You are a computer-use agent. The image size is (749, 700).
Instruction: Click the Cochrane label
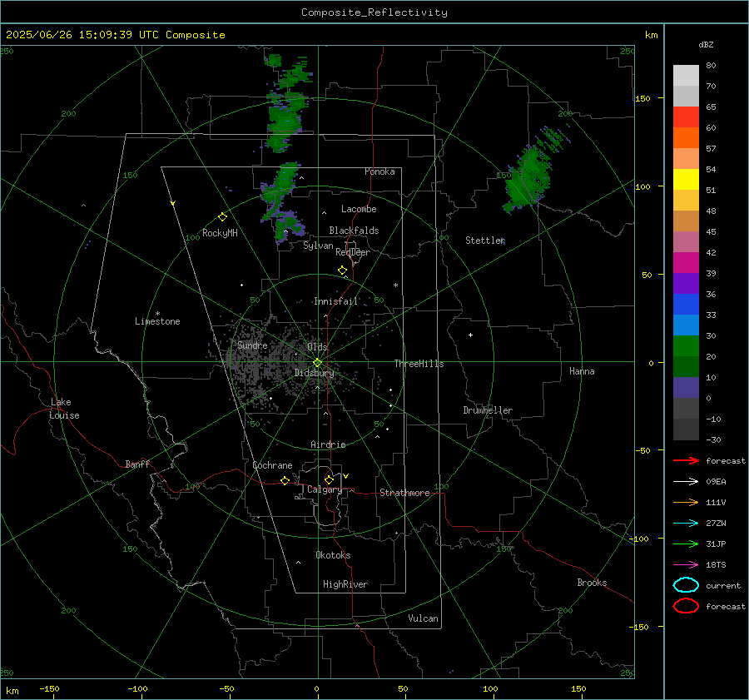coord(272,465)
